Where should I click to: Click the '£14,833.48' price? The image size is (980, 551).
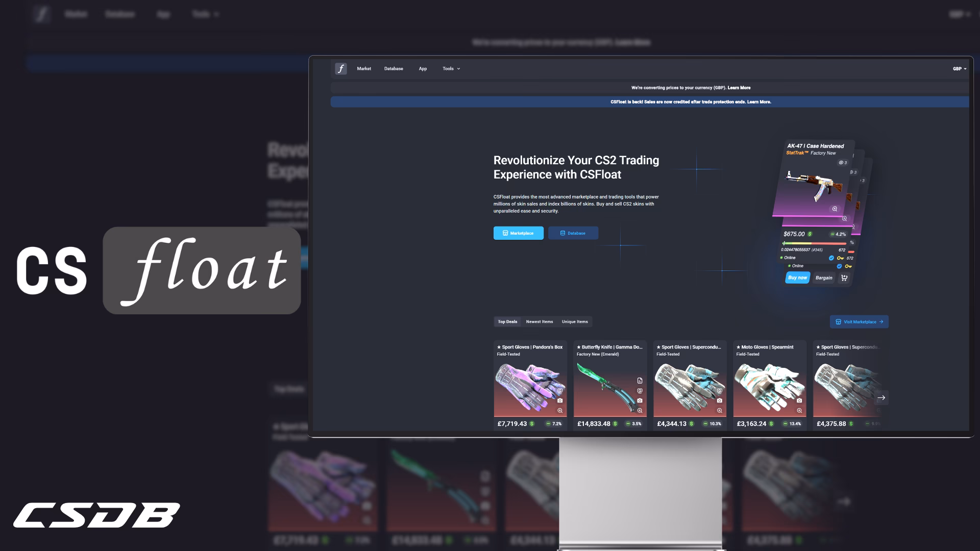(594, 424)
